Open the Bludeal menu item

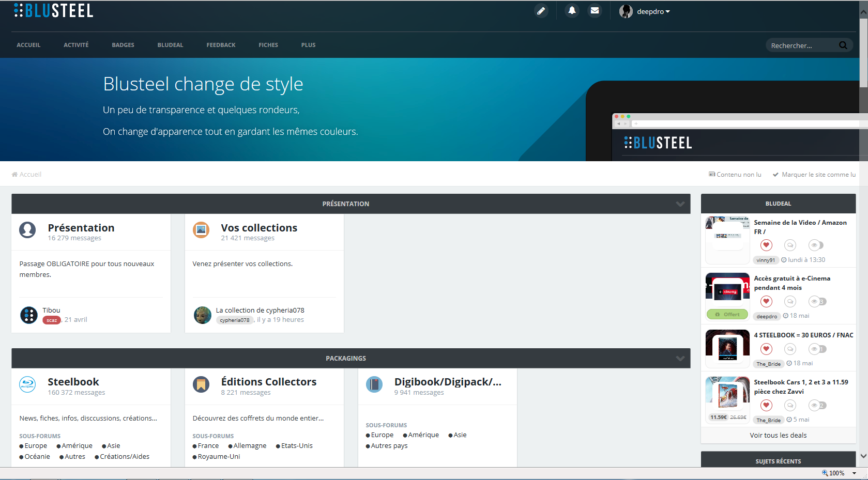click(x=170, y=45)
